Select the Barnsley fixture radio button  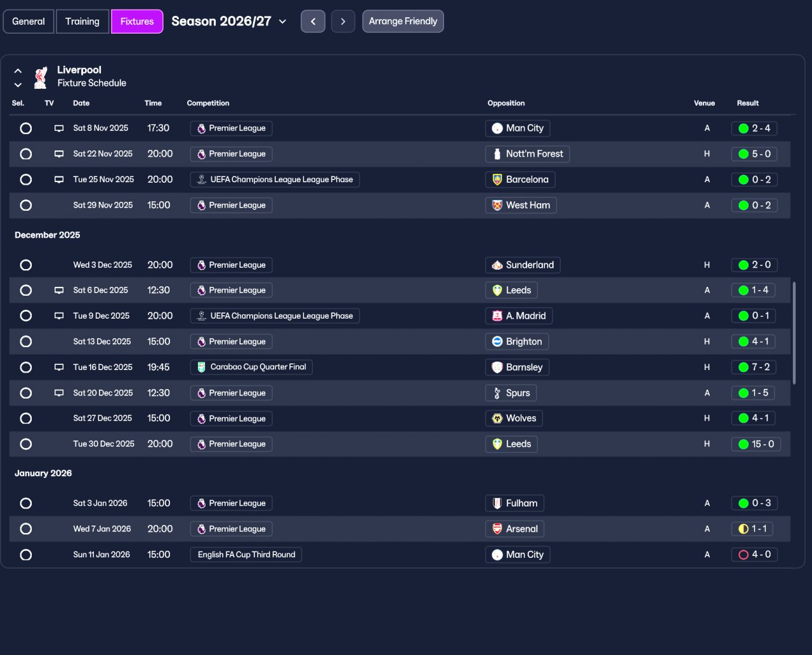click(x=26, y=367)
